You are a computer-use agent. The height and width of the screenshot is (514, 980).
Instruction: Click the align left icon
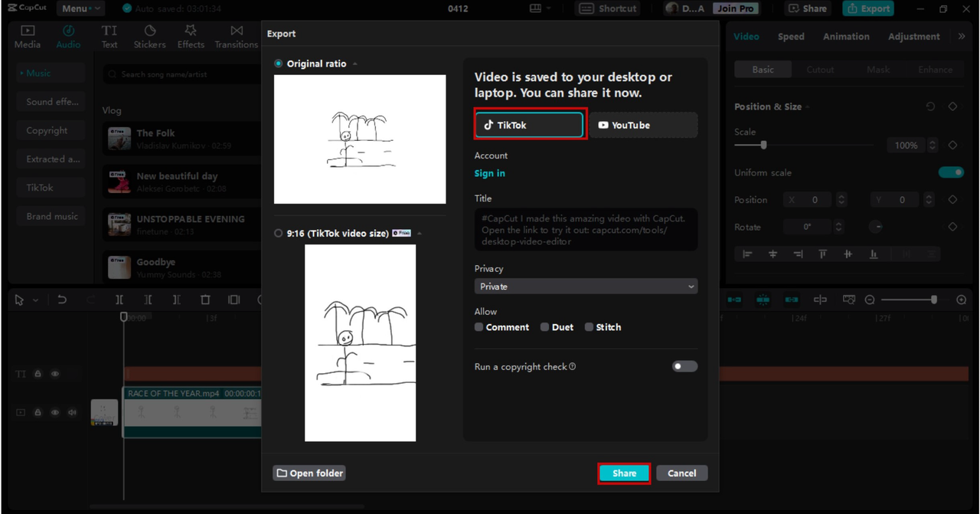coord(747,254)
